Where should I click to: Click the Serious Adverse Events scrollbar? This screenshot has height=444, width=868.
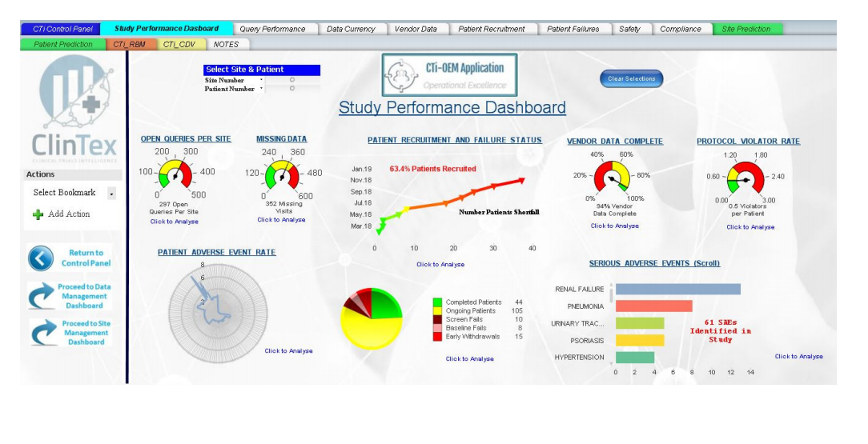pyautogui.click(x=612, y=323)
